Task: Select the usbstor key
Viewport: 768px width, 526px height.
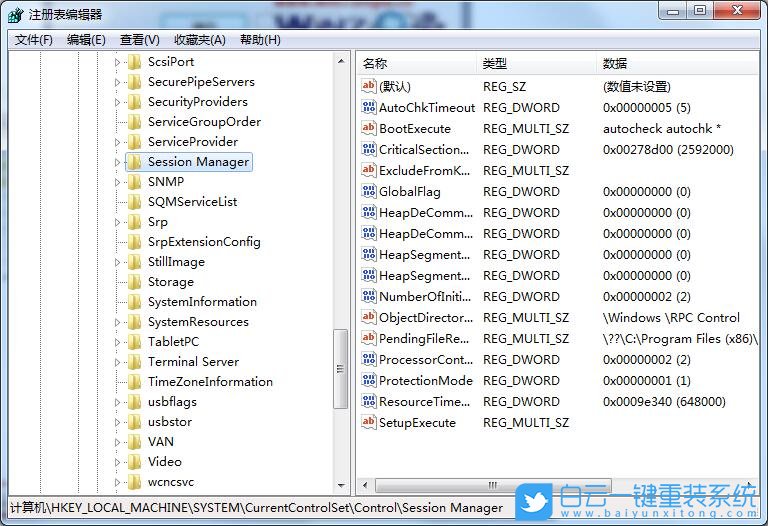Action: (170, 422)
